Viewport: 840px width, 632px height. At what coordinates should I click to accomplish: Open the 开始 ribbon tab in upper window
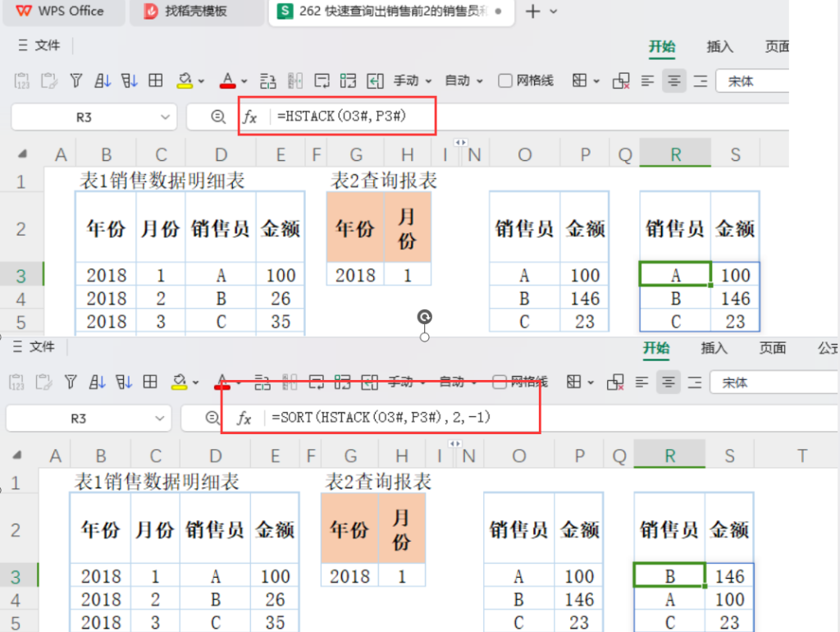[662, 47]
